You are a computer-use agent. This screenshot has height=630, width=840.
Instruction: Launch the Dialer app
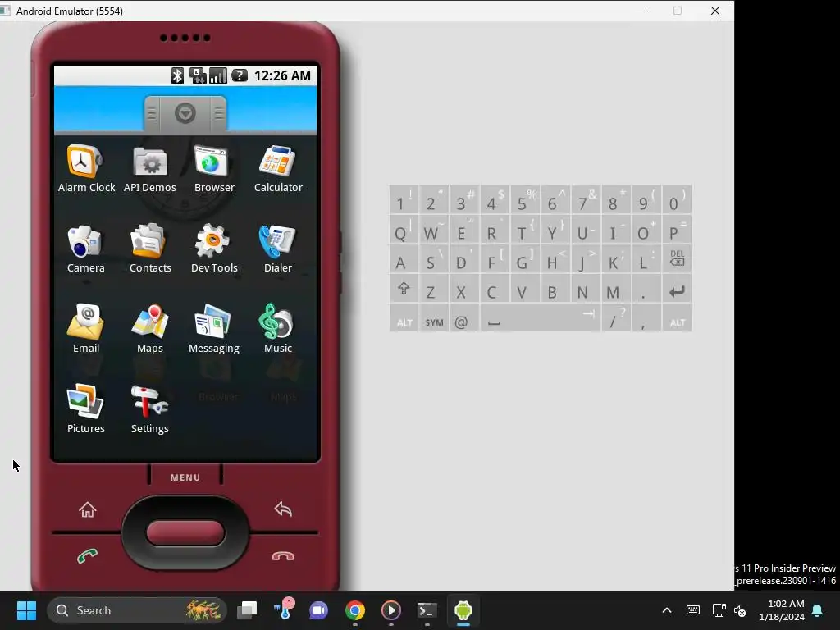tap(278, 249)
